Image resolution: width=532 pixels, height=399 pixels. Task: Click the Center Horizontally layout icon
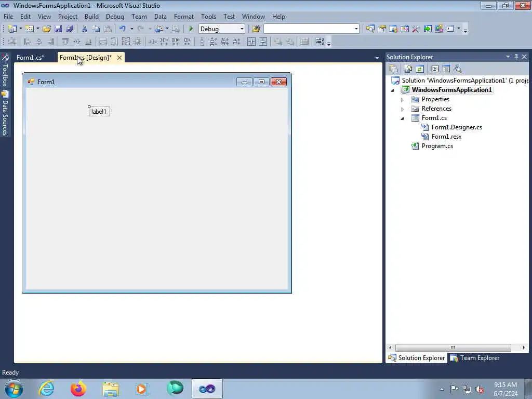click(x=251, y=42)
